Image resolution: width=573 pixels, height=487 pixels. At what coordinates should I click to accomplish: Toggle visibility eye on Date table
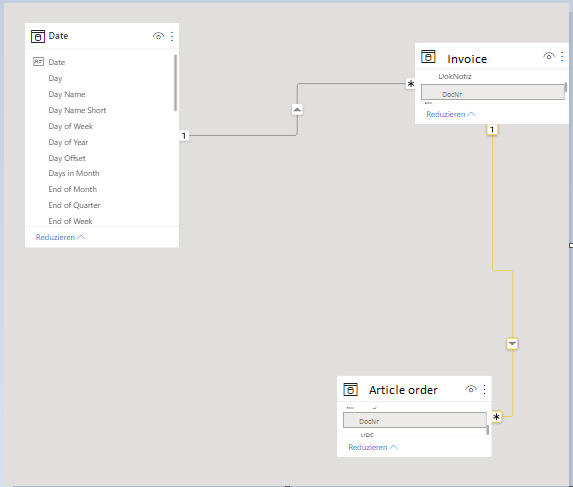tap(158, 36)
